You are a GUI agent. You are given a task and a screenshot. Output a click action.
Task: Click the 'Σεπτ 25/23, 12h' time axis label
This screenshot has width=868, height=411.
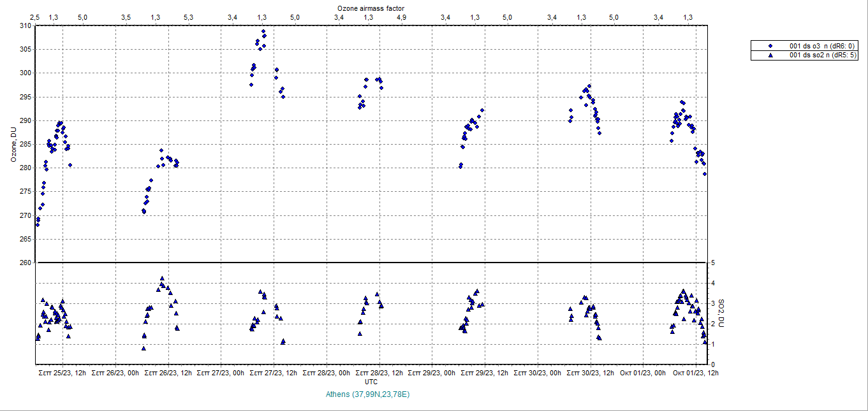coord(63,373)
